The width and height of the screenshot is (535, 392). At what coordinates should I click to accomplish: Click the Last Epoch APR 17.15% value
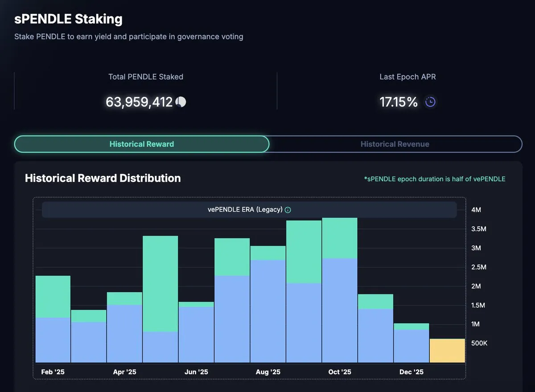(399, 102)
